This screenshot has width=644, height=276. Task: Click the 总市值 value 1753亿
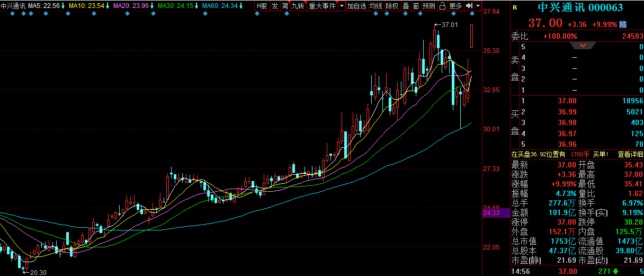563,241
